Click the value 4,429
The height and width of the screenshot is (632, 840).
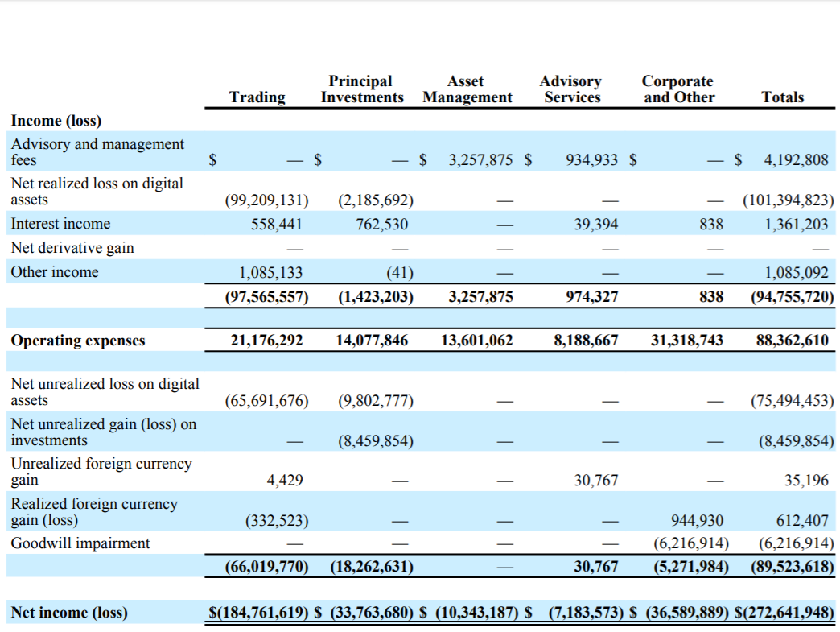(x=285, y=481)
